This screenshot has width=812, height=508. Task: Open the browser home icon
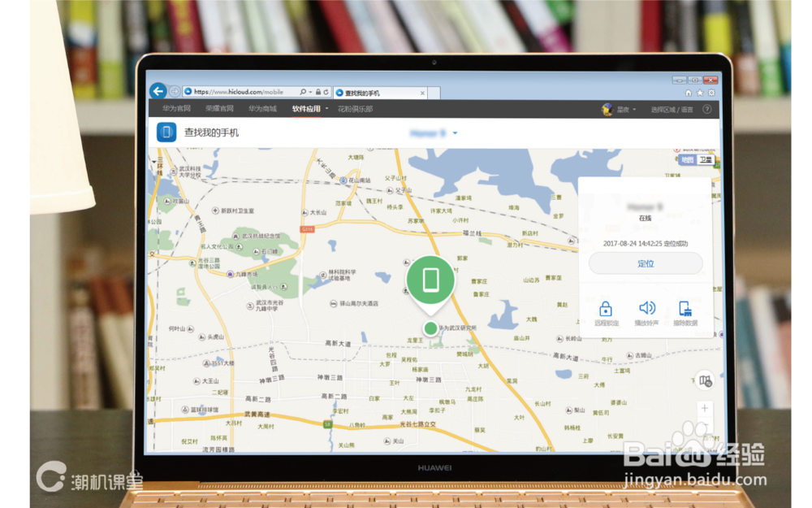pos(689,93)
